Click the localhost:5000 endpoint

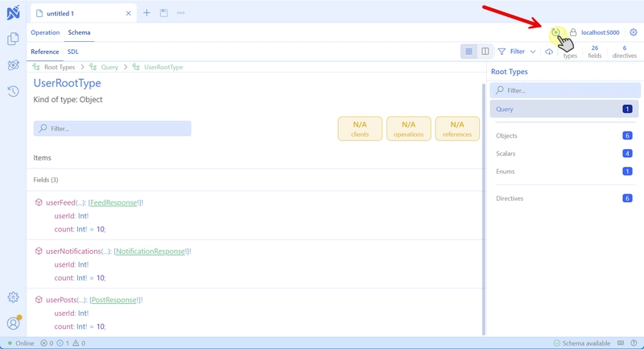tap(600, 32)
